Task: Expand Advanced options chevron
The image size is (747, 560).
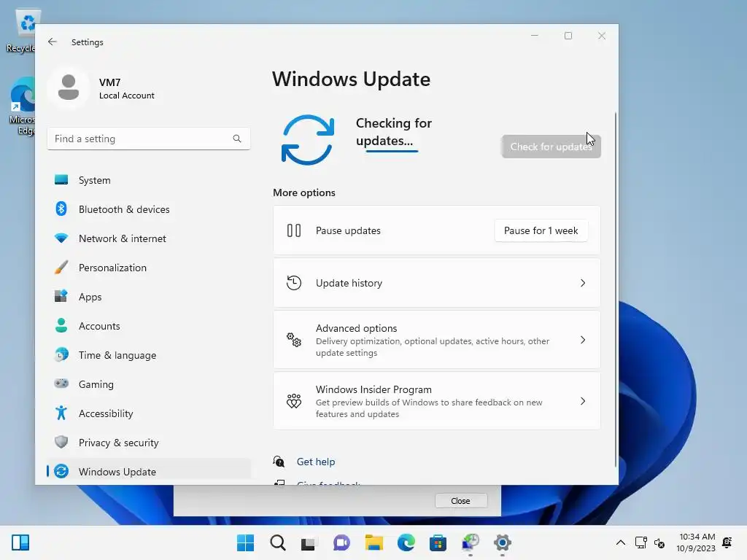Action: [583, 340]
